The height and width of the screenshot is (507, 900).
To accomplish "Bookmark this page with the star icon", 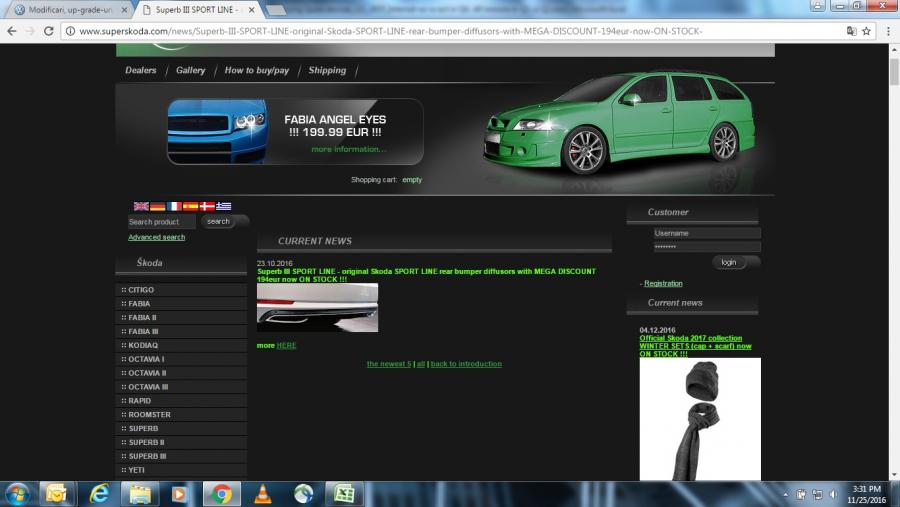I will click(x=866, y=31).
